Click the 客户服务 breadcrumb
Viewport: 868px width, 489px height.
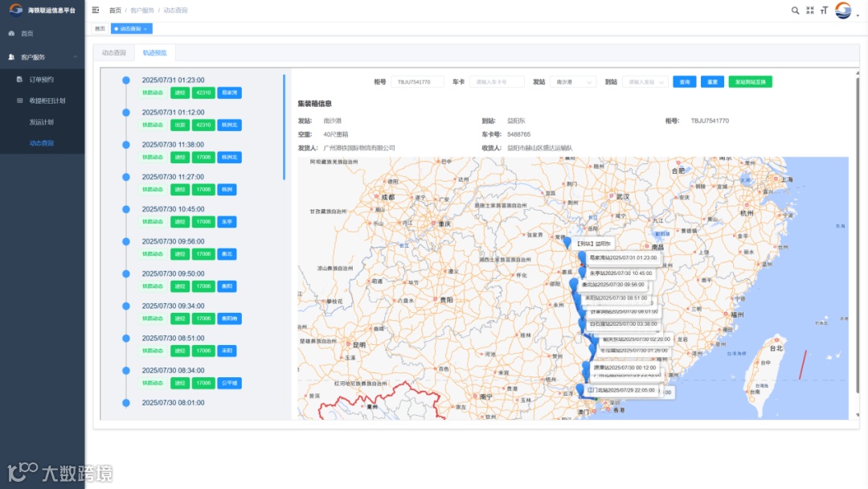(142, 10)
